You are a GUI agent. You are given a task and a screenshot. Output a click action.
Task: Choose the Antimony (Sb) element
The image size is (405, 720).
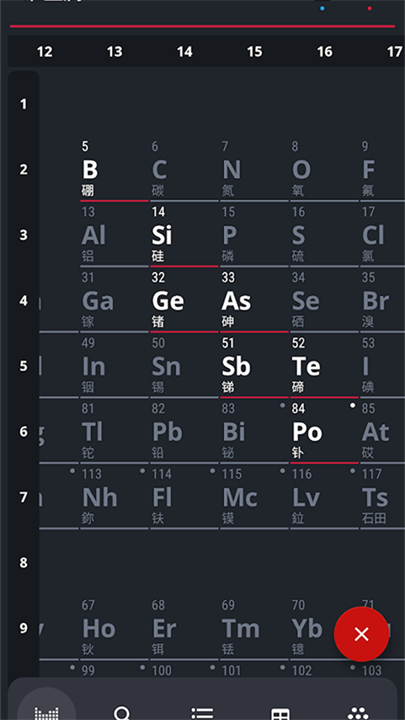(254, 366)
